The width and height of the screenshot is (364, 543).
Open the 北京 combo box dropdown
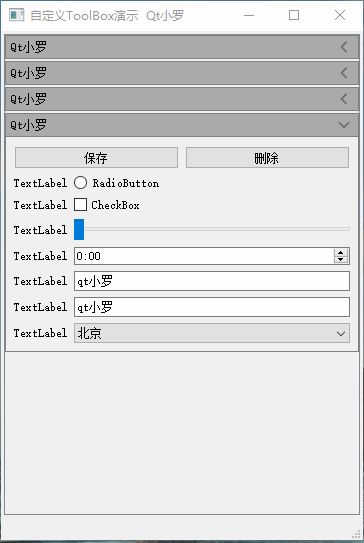212,333
